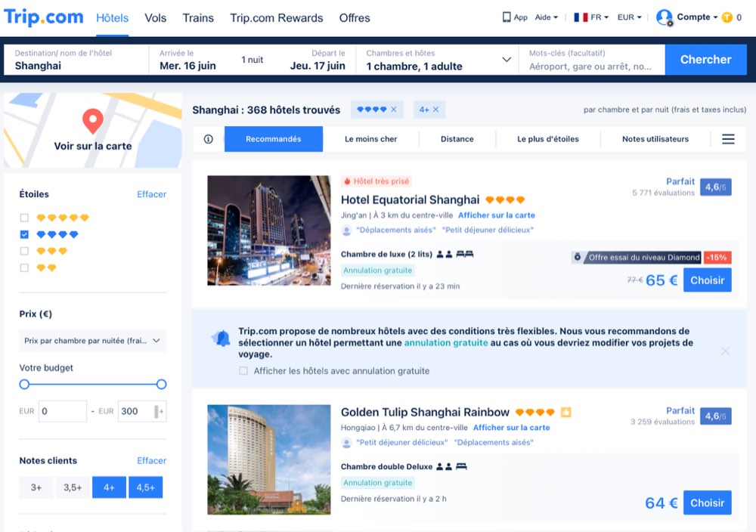Open the hamburger list menu icon

728,139
